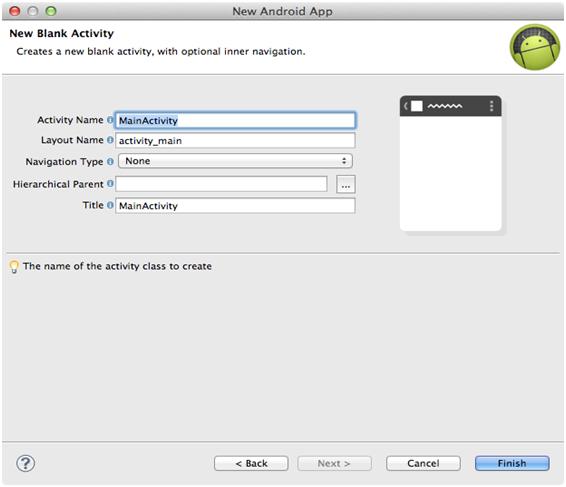Click the Finish button
Viewport: 566px width, 487px height.
click(x=512, y=463)
